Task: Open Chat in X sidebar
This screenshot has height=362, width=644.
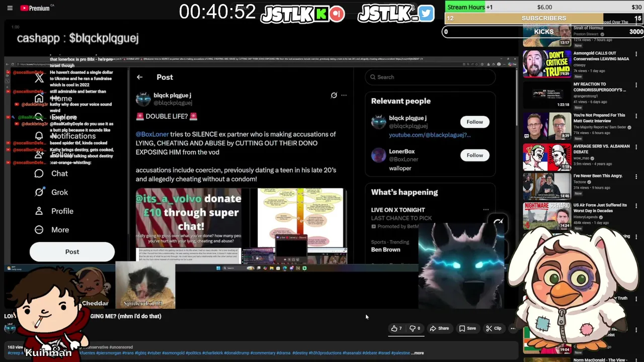Action: click(x=51, y=173)
